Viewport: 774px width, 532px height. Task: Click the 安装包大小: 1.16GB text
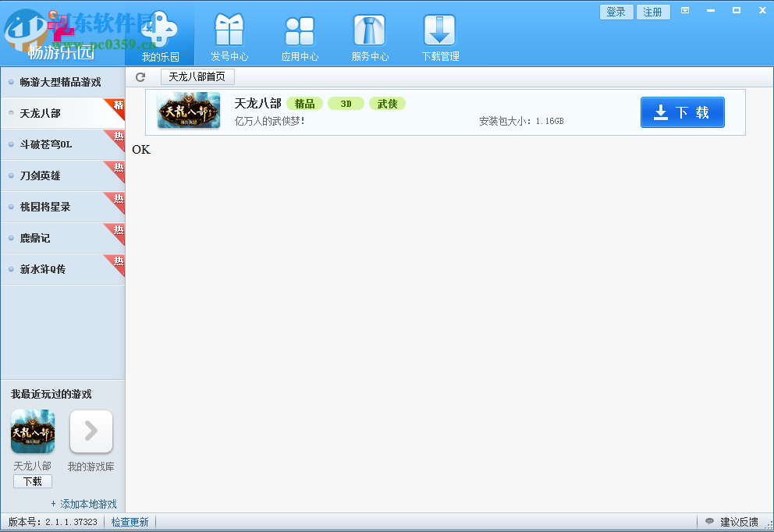click(521, 121)
